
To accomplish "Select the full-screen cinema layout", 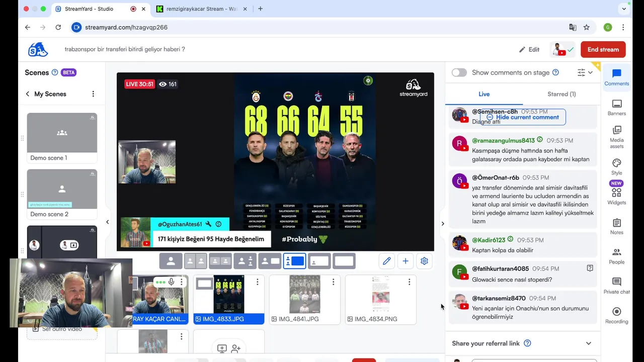I will pos(344,261).
